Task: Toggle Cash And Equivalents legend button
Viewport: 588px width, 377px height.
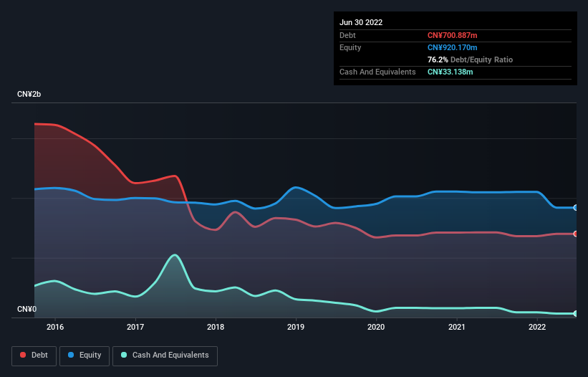Action: (165, 355)
